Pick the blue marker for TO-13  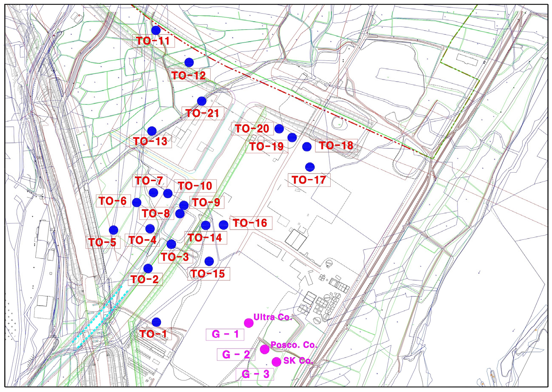(152, 131)
